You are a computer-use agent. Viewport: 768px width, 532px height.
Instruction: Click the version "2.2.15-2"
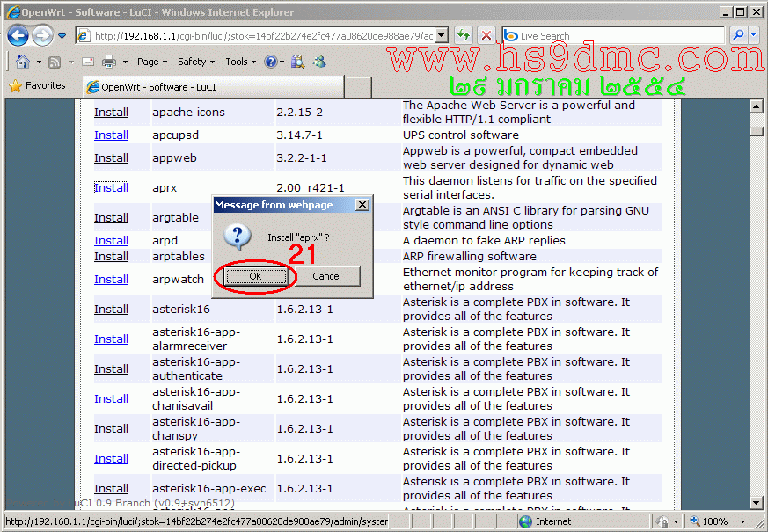(x=299, y=112)
